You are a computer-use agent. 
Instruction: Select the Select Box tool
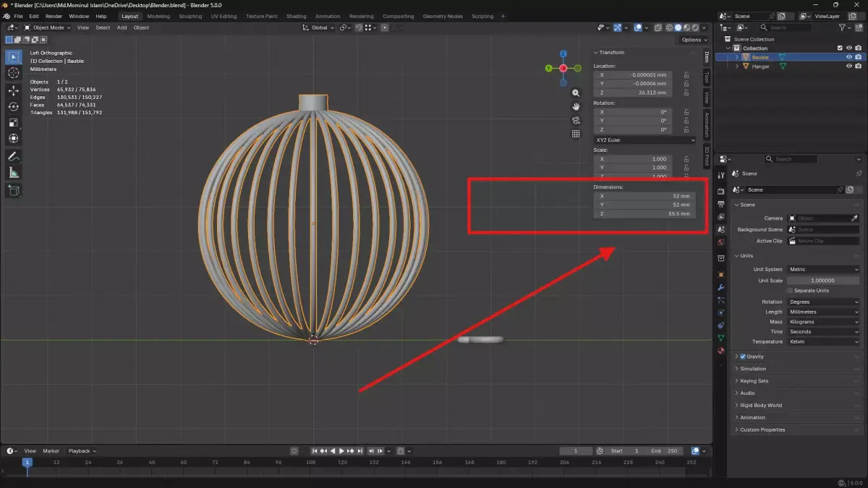click(14, 57)
